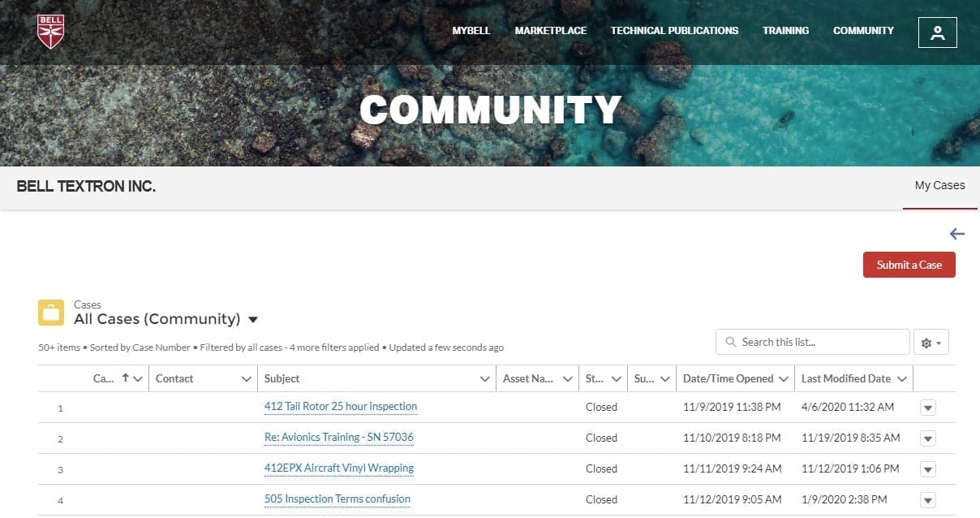
Task: Open Contact column chevron menu
Action: coord(247,379)
